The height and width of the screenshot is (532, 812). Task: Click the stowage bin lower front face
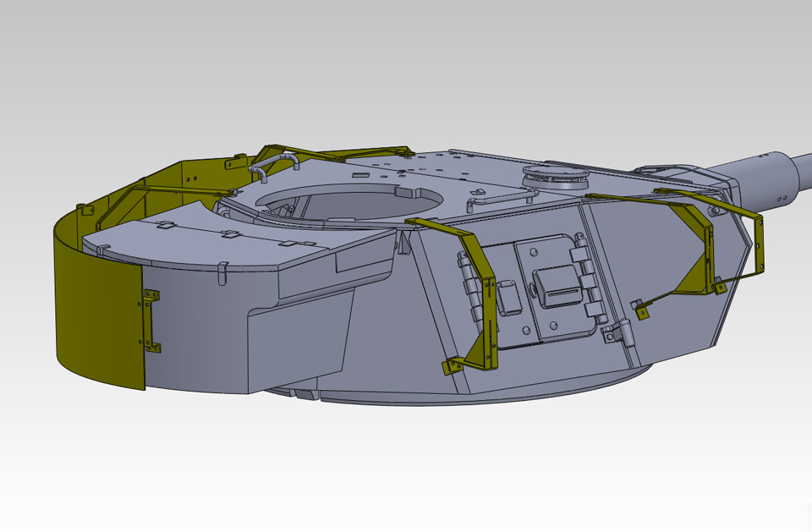pyautogui.click(x=296, y=347)
